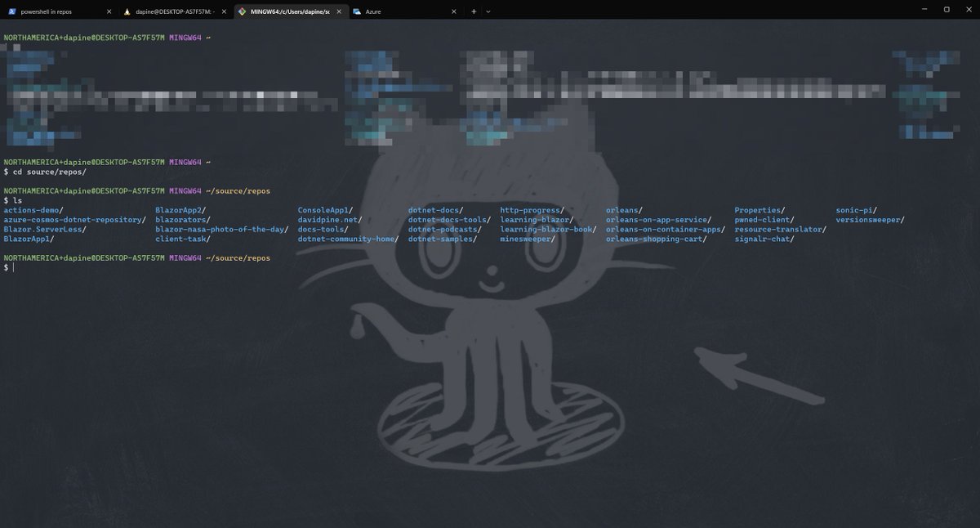Click the 'Blazor.ServerLess/' directory name
The image size is (980, 528).
coord(45,230)
